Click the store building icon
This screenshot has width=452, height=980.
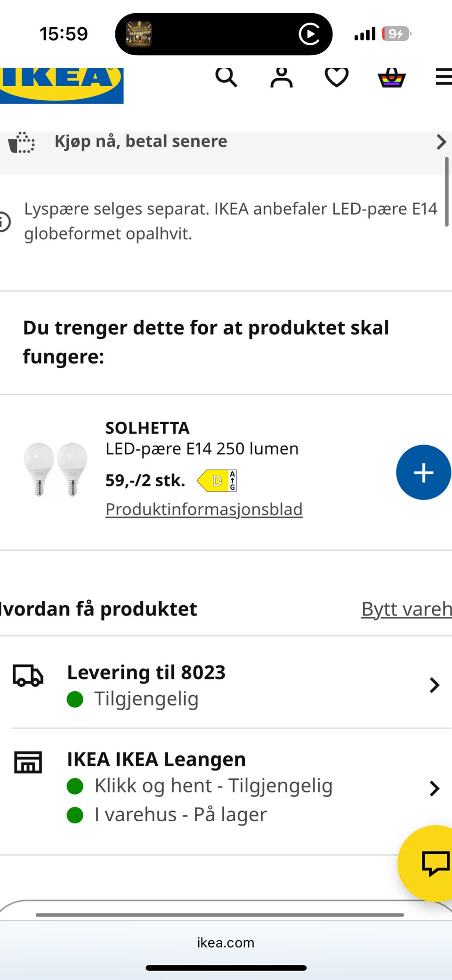tap(28, 762)
